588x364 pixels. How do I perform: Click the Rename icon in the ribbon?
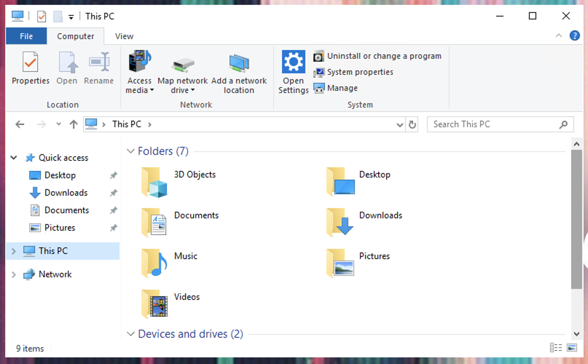pos(99,62)
